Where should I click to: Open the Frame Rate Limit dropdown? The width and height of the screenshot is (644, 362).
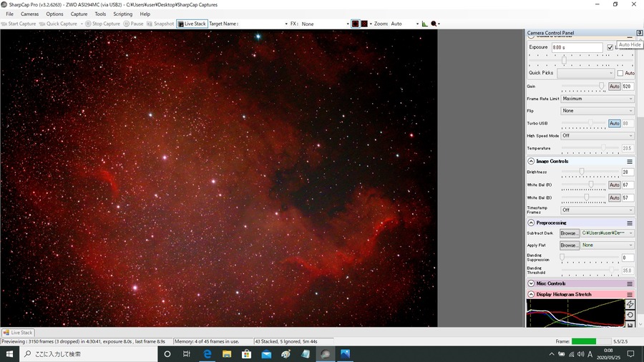pos(597,99)
